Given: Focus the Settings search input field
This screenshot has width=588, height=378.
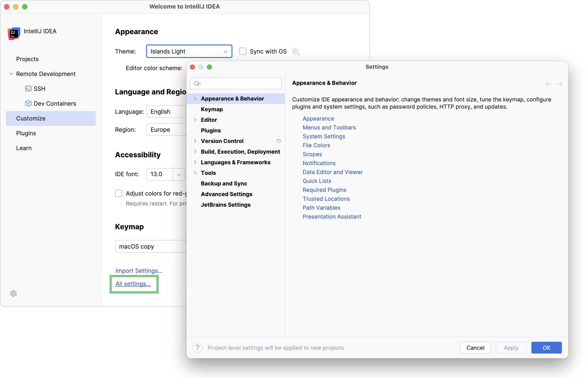Looking at the screenshot, I should coord(236,84).
